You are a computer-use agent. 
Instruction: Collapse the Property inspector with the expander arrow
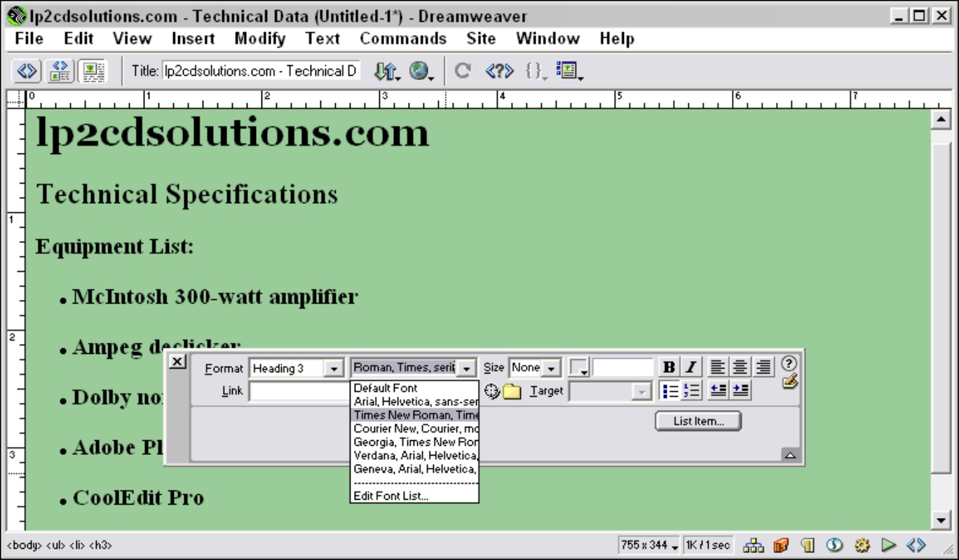790,456
